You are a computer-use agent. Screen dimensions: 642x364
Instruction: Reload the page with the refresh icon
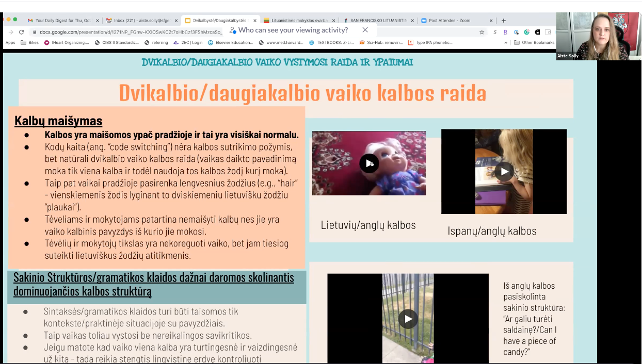pos(21,32)
